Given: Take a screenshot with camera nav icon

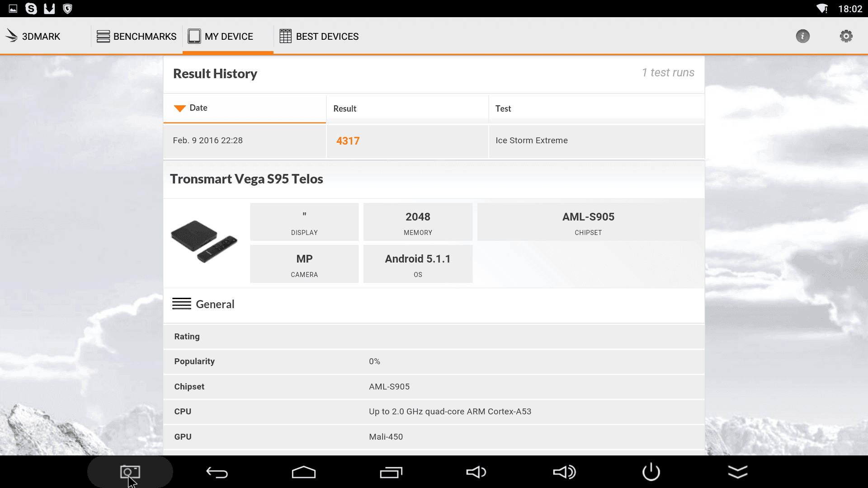Looking at the screenshot, I should coord(130,472).
